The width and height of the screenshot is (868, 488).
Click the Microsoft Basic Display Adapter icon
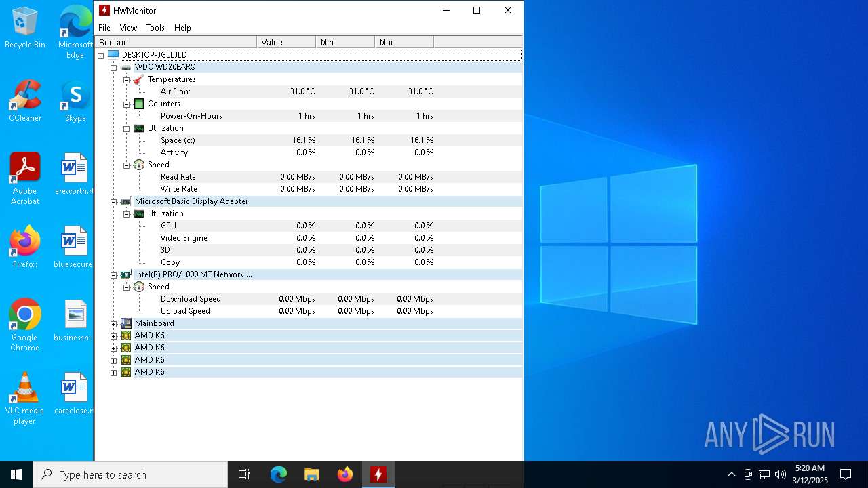click(x=126, y=201)
